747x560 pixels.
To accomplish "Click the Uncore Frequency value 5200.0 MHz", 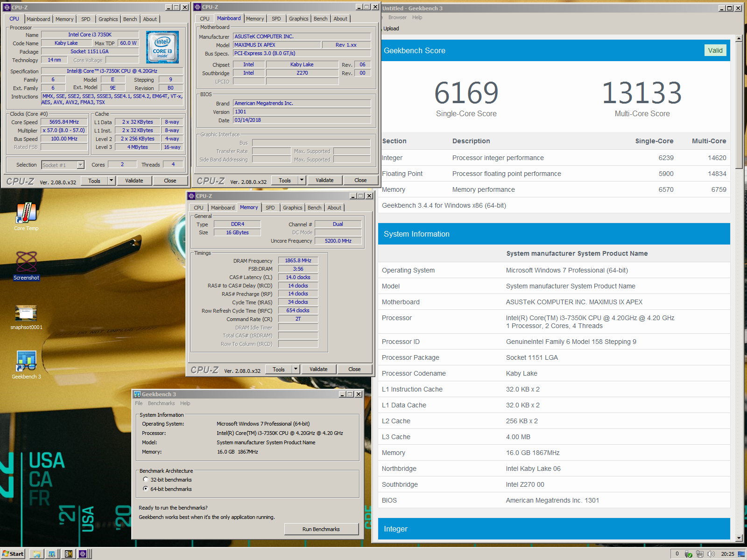I will point(338,241).
